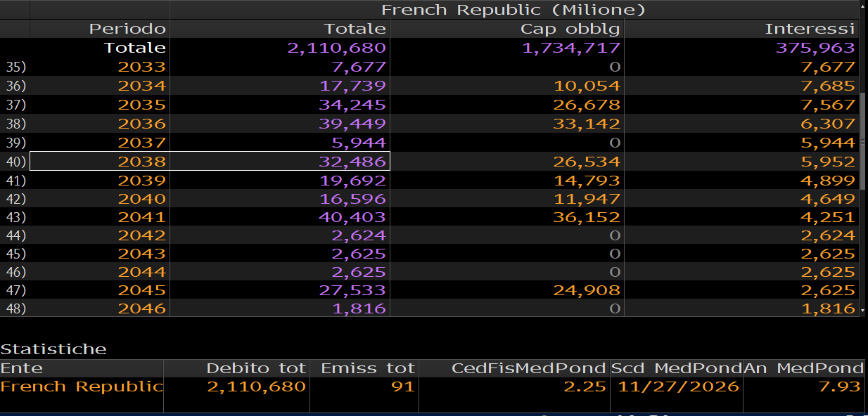The image size is (868, 416).
Task: Click interest value 7,685 for 2034
Action: pyautogui.click(x=828, y=86)
